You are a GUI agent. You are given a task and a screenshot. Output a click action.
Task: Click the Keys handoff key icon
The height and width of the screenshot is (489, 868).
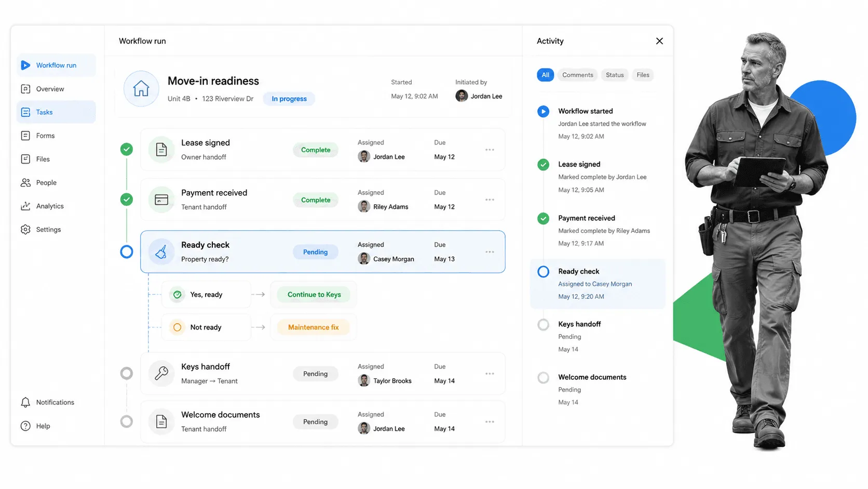pos(161,373)
